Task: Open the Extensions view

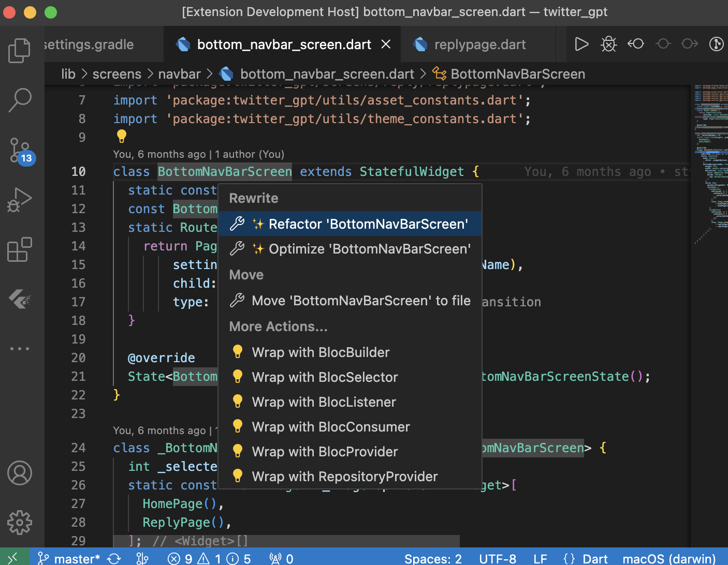Action: point(20,249)
